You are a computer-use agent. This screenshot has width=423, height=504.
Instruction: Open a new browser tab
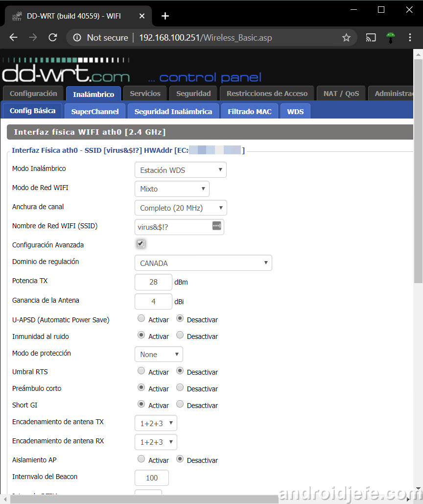tap(165, 16)
